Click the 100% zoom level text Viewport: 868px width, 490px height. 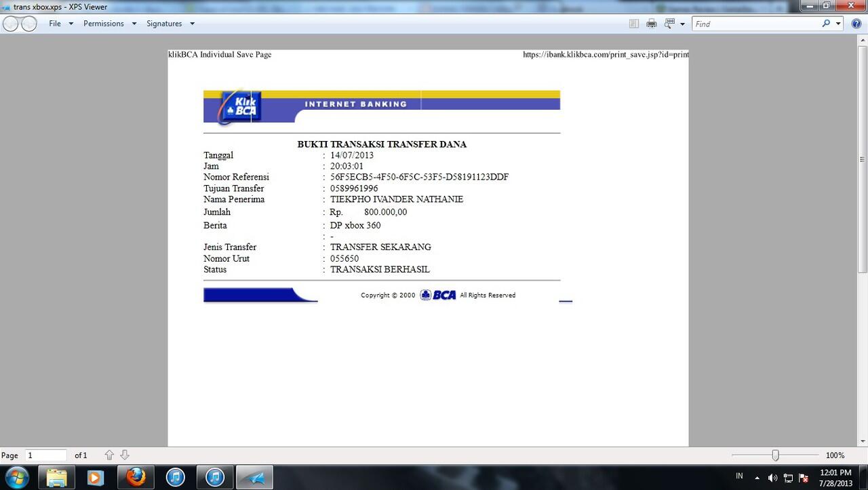(x=835, y=455)
